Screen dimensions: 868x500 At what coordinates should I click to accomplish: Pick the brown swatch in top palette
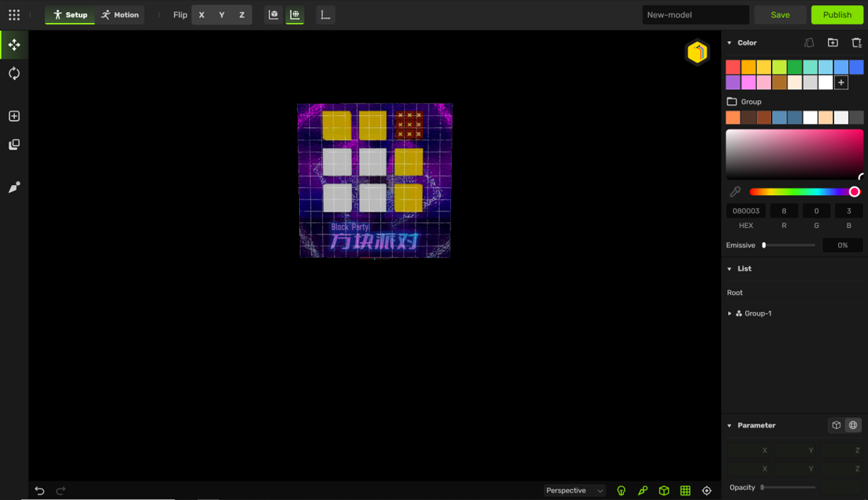(x=779, y=83)
